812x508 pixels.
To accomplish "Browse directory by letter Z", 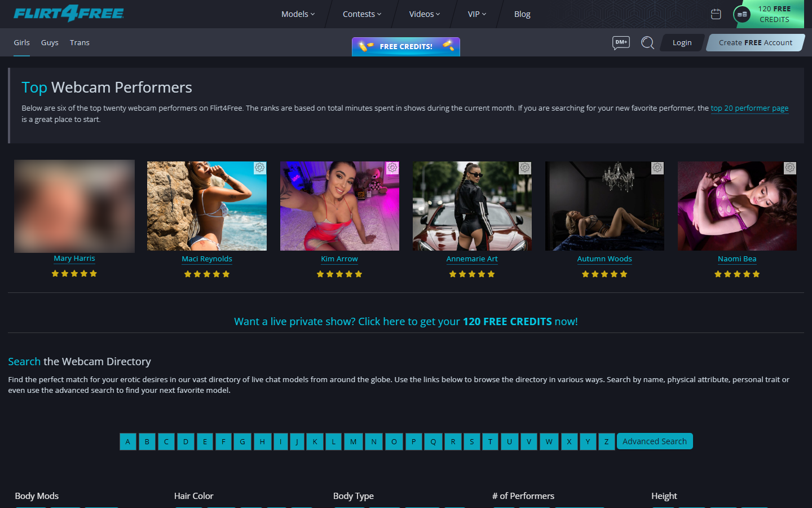I will (x=607, y=441).
